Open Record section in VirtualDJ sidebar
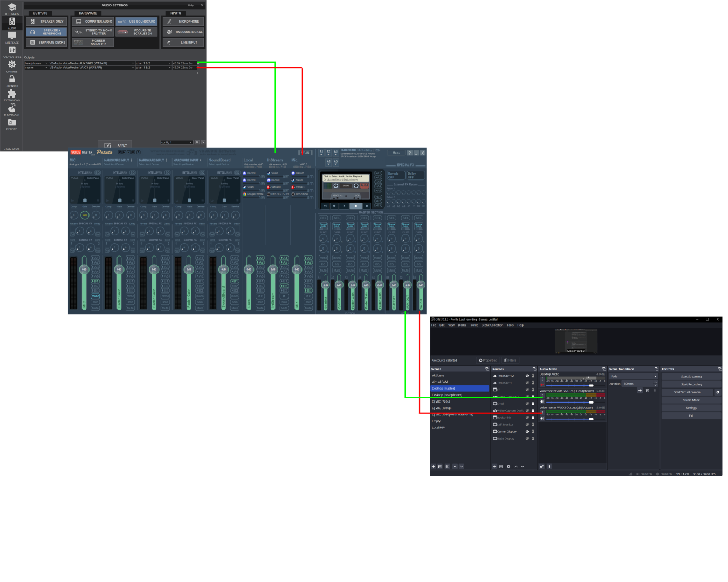The height and width of the screenshot is (582, 728). (11, 124)
